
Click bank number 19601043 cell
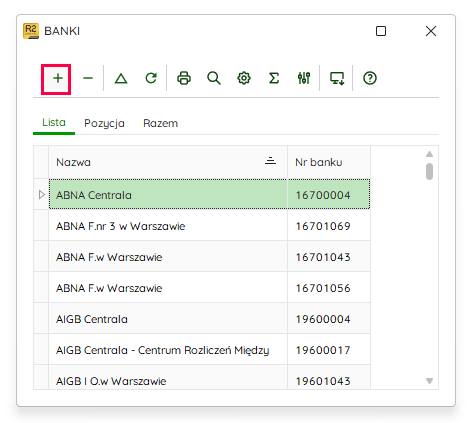[x=329, y=377]
